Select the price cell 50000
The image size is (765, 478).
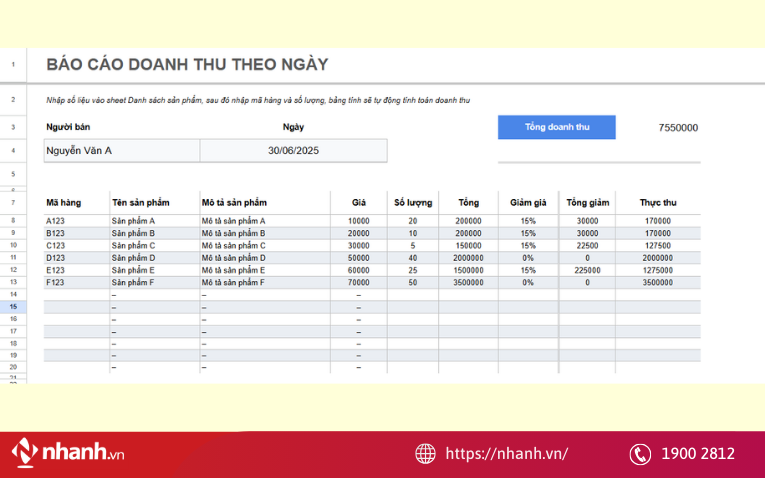tap(359, 258)
